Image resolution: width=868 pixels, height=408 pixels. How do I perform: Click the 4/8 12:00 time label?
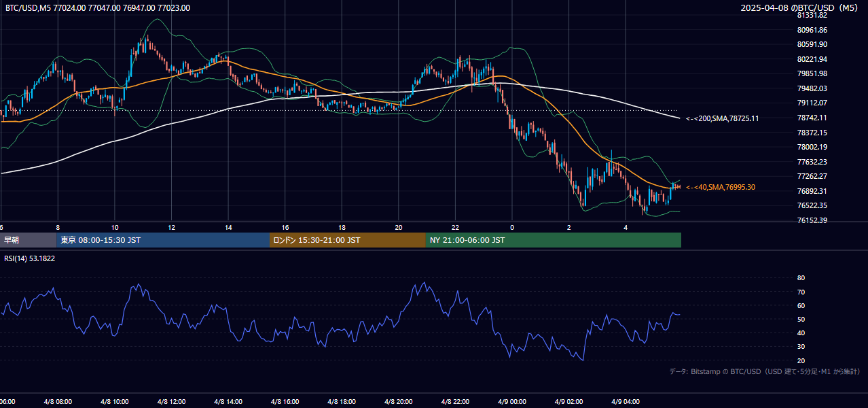[x=171, y=402]
